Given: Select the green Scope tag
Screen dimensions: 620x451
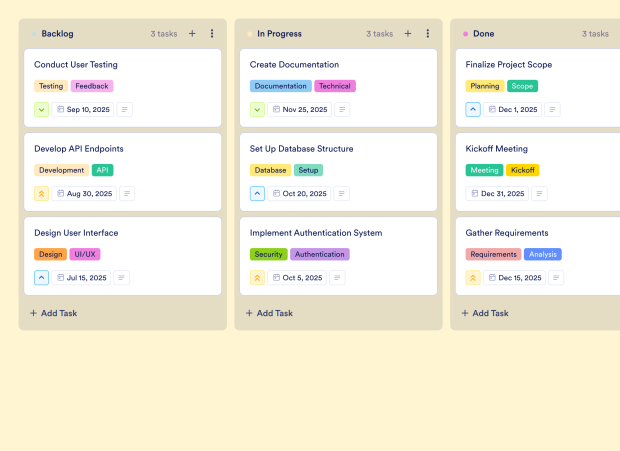Looking at the screenshot, I should 522,86.
